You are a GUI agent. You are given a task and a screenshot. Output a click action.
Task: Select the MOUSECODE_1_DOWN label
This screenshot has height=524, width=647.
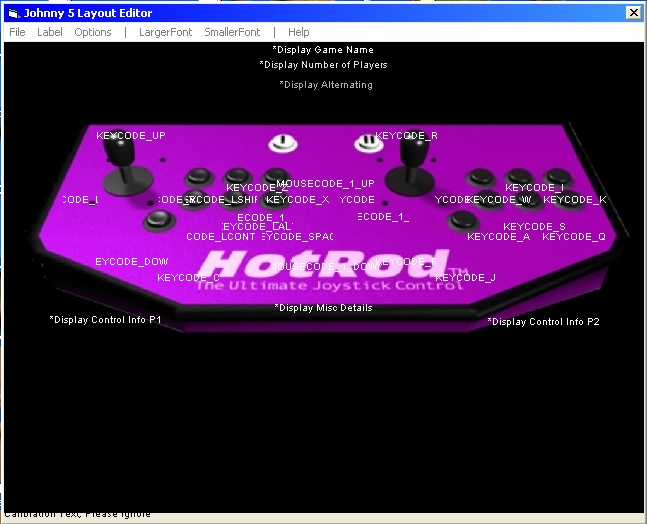tap(326, 267)
